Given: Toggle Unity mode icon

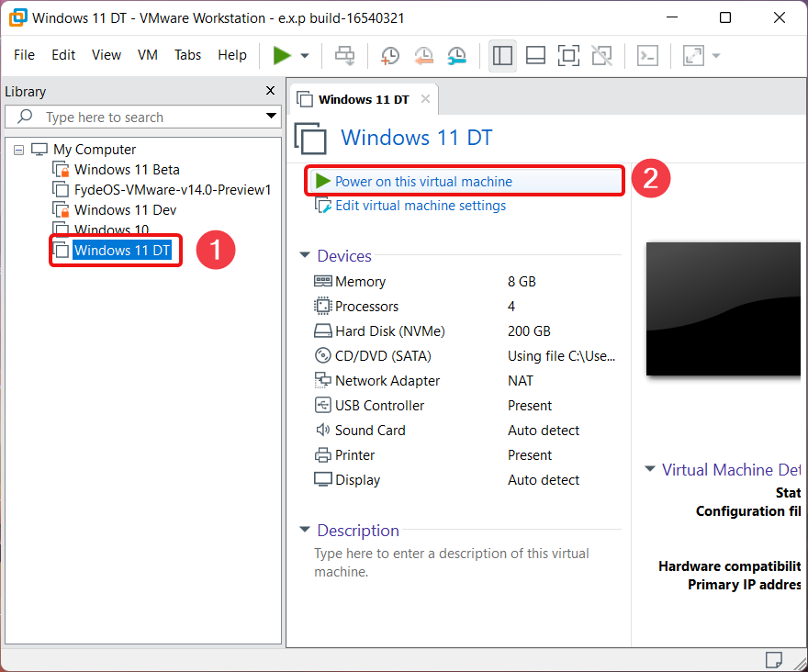Looking at the screenshot, I should pos(601,55).
